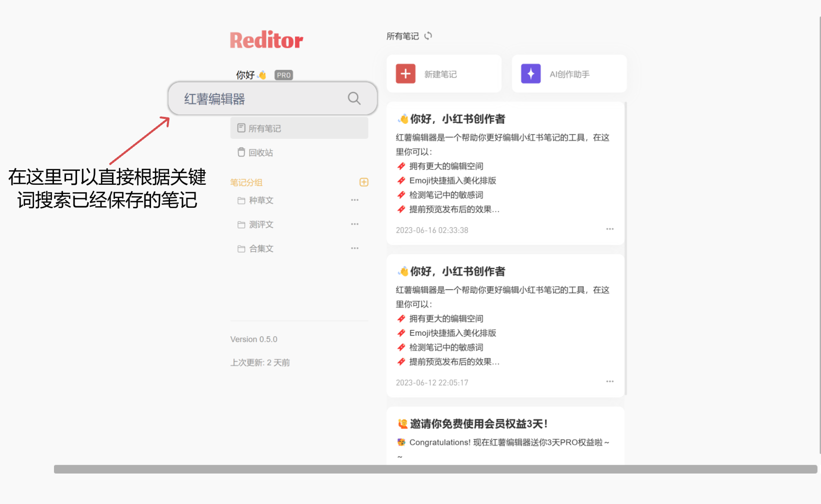Click the 新建笔记 button
Viewport: 821px width, 504px height.
point(444,73)
